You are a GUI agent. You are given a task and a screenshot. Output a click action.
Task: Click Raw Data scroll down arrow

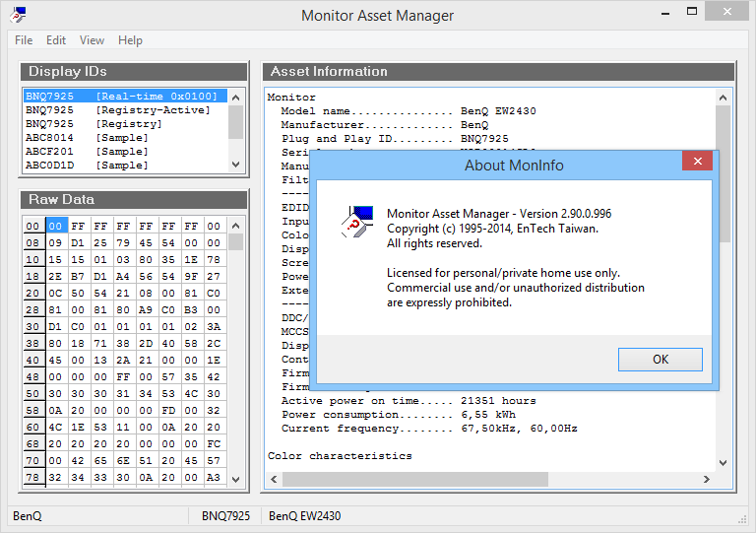tap(236, 479)
